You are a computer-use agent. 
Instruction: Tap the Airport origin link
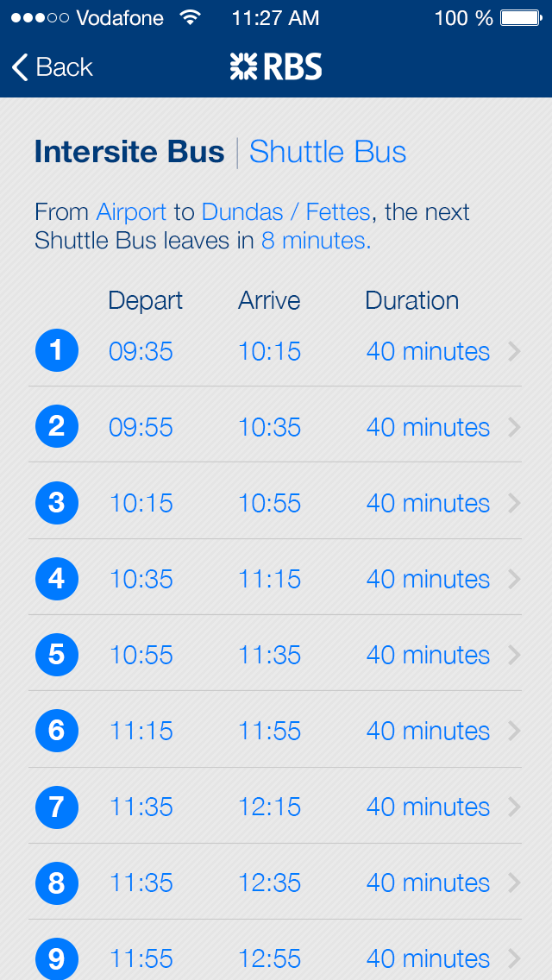[131, 212]
